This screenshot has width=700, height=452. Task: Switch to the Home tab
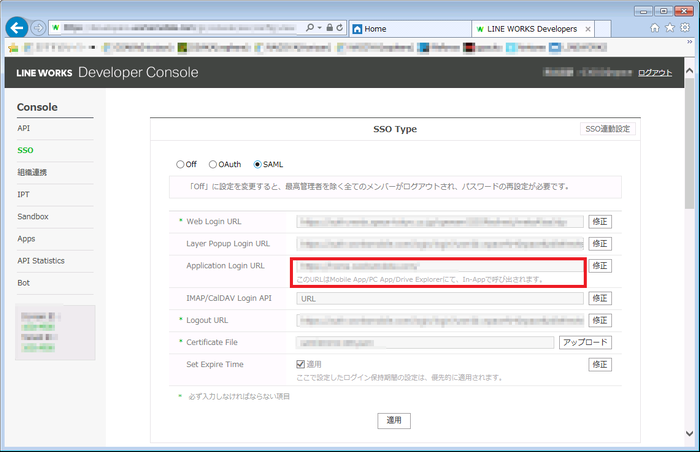point(410,29)
